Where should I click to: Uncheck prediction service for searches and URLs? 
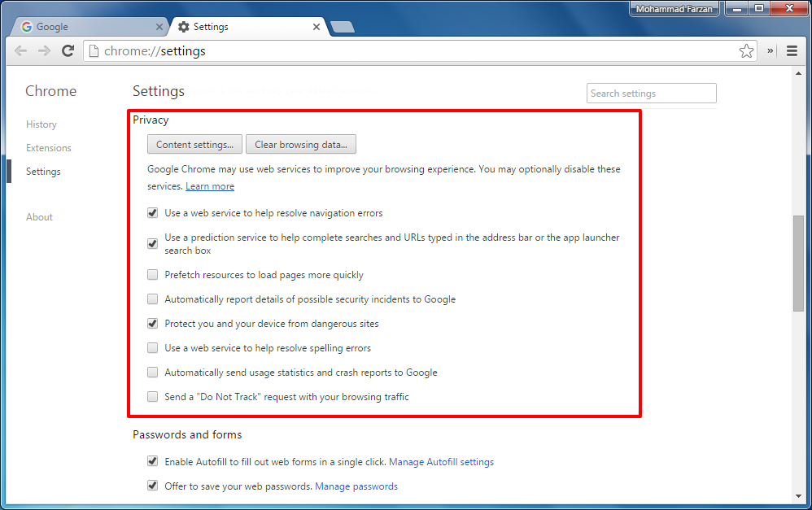(x=152, y=243)
